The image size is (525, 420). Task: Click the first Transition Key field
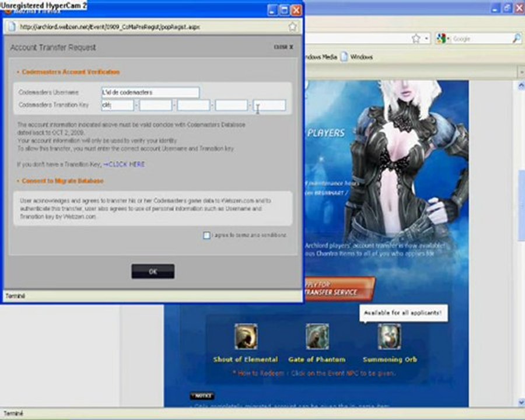(x=117, y=105)
